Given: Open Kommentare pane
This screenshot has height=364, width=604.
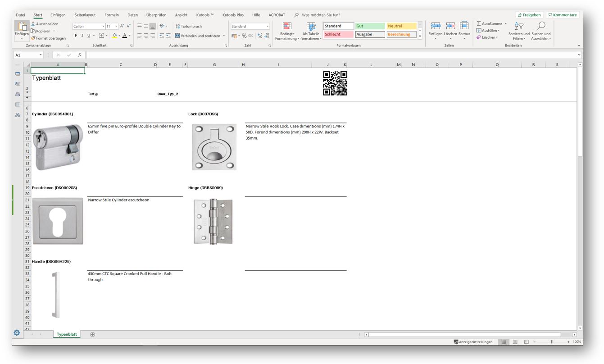Looking at the screenshot, I should (563, 15).
